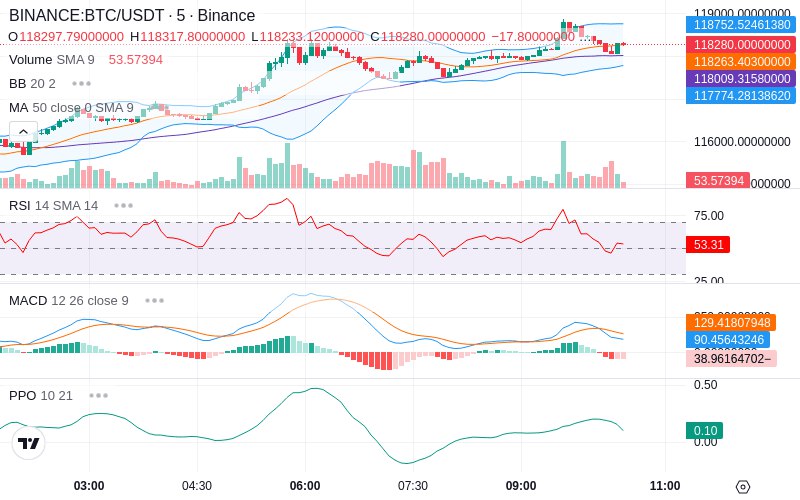800x500 pixels.
Task: Collapse the indicator legend with chevron button
Action: point(23,132)
